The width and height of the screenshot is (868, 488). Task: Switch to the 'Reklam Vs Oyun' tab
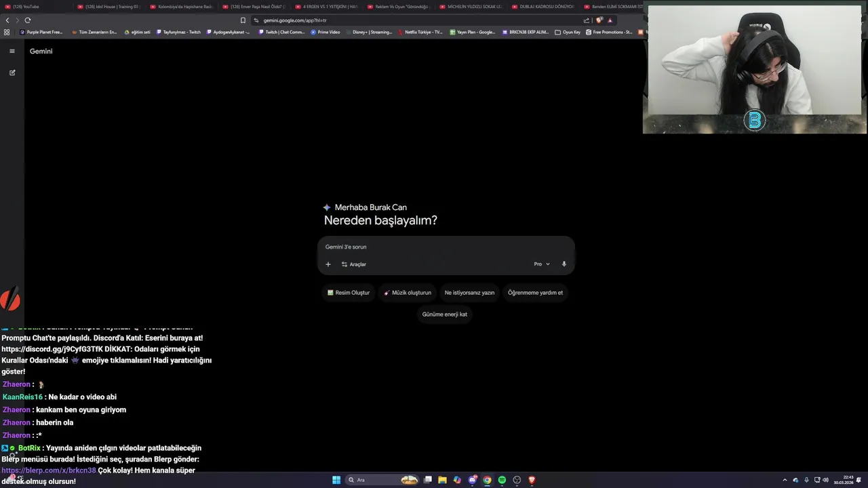tap(399, 7)
